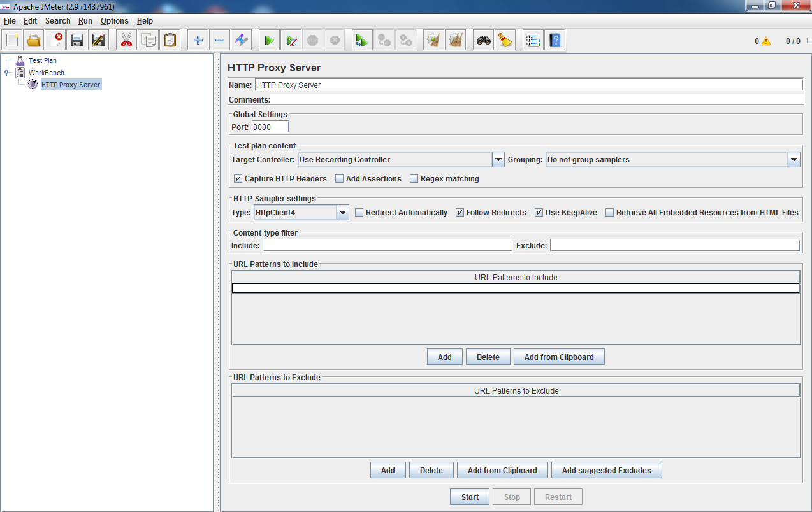812x512 pixels.
Task: Open the HTTP Sampler Type dropdown
Action: click(x=343, y=213)
